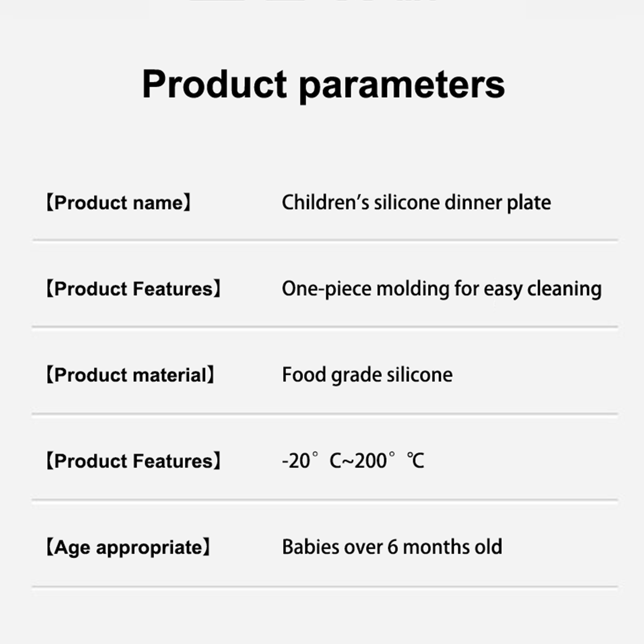Click the divider line below Age appropriate row
The height and width of the screenshot is (644, 644).
coord(325,586)
